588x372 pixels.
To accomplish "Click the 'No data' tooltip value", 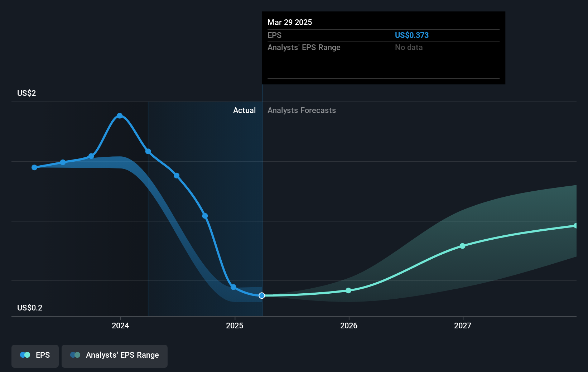I will [409, 48].
